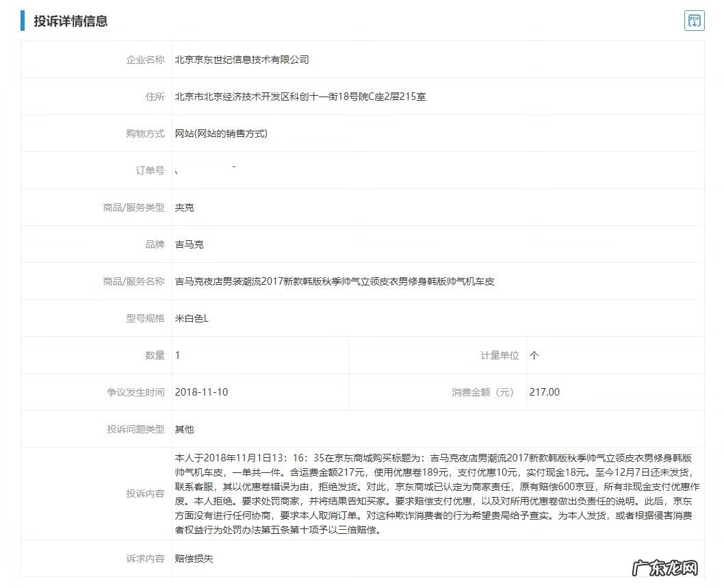This screenshot has width=724, height=588.
Task: Click the appeal value 赔偿损失
Action: tap(194, 559)
